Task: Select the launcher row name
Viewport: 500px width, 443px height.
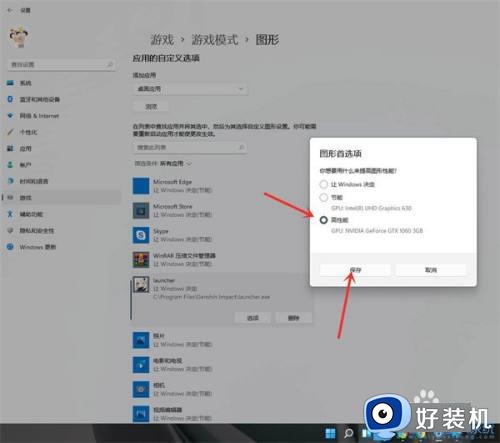Action: point(164,280)
